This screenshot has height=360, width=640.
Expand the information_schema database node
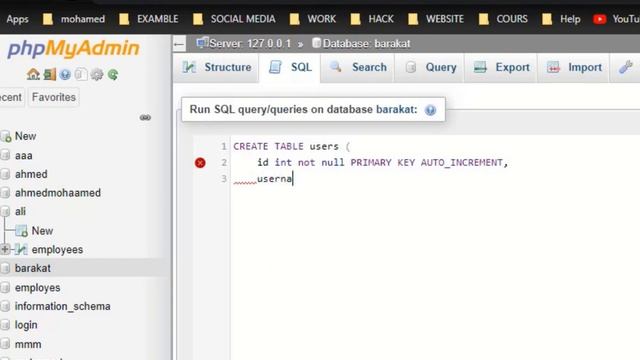pos(5,306)
